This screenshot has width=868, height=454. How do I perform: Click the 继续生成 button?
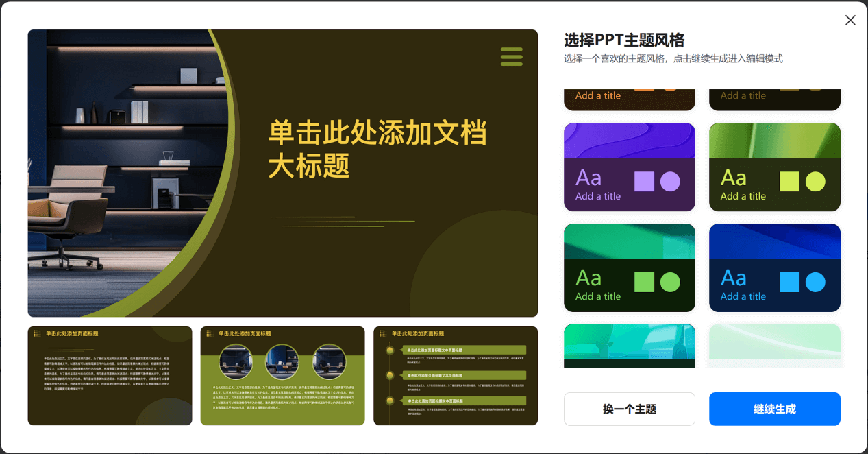[x=775, y=409]
